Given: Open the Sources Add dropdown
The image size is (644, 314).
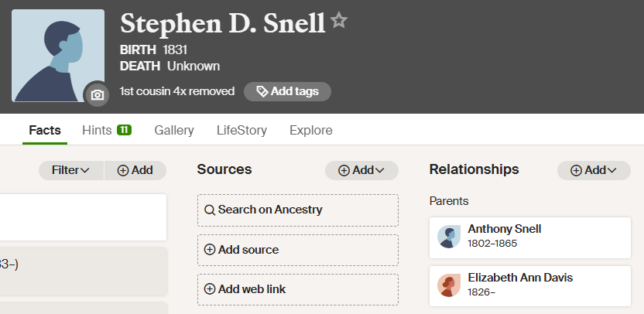Looking at the screenshot, I should pyautogui.click(x=361, y=170).
